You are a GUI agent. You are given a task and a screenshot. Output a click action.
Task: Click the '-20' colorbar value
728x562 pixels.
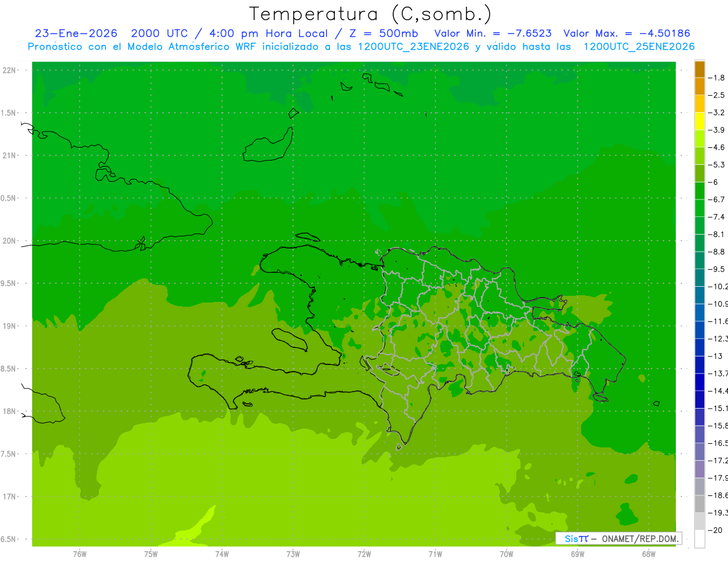716,529
